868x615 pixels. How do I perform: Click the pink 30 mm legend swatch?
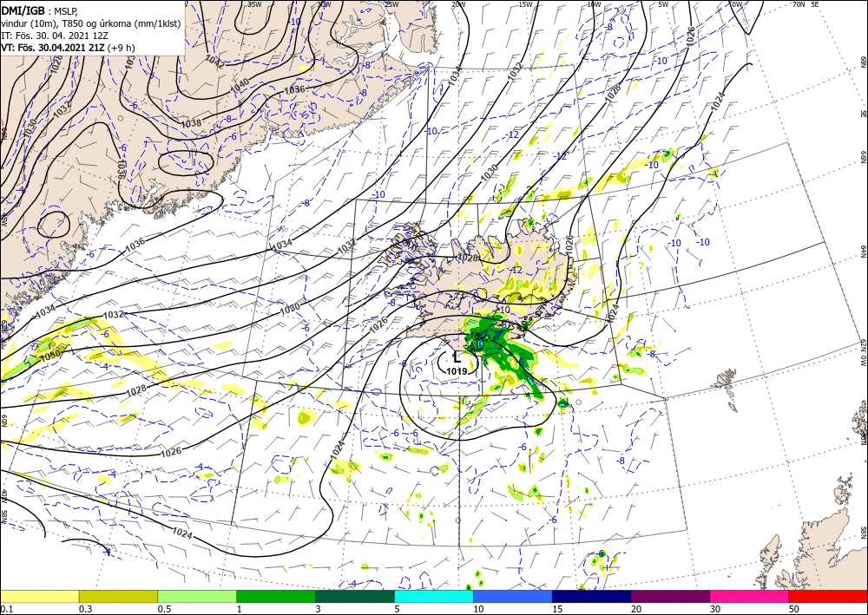pyautogui.click(x=750, y=596)
